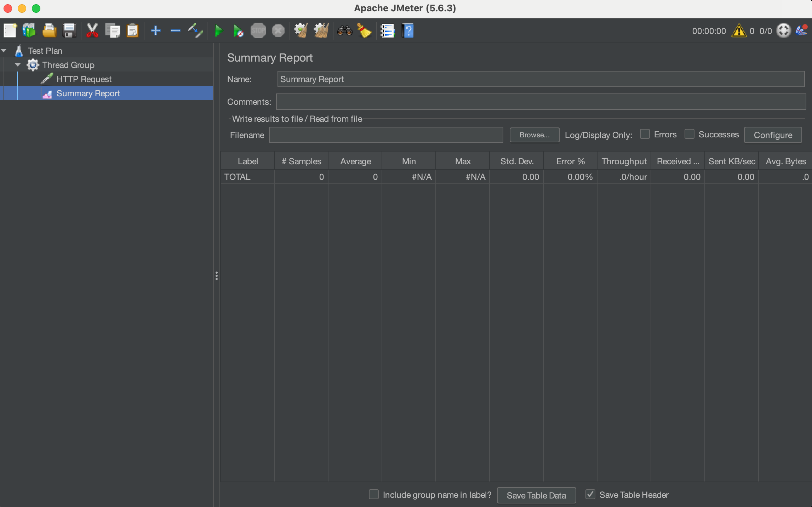812x507 pixels.
Task: Click the Max column header
Action: (463, 161)
